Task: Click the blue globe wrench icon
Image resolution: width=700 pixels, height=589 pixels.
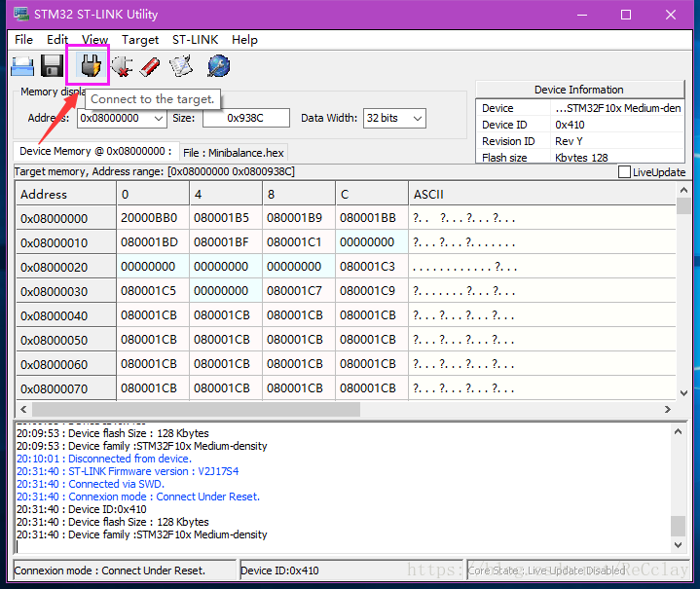Action: (x=218, y=66)
